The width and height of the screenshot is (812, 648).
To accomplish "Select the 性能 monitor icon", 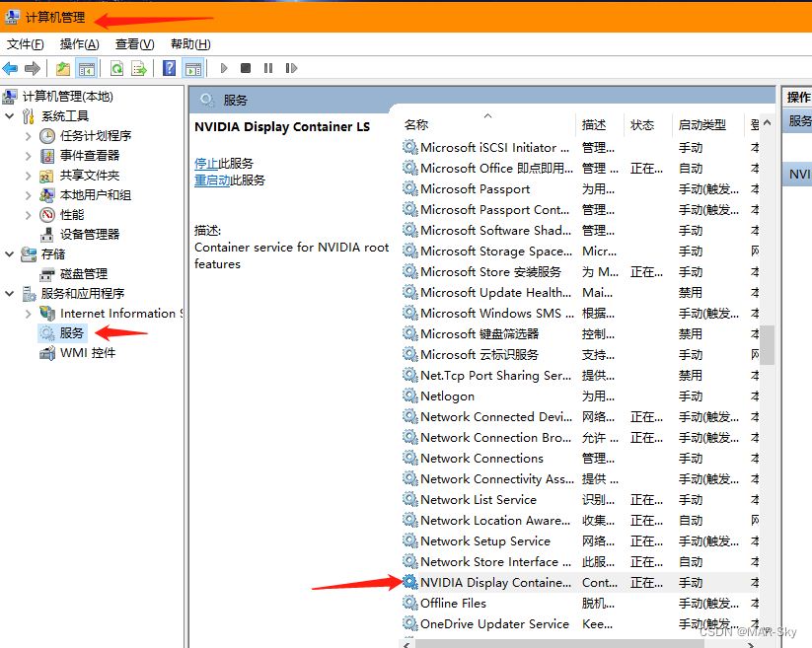I will 47,215.
